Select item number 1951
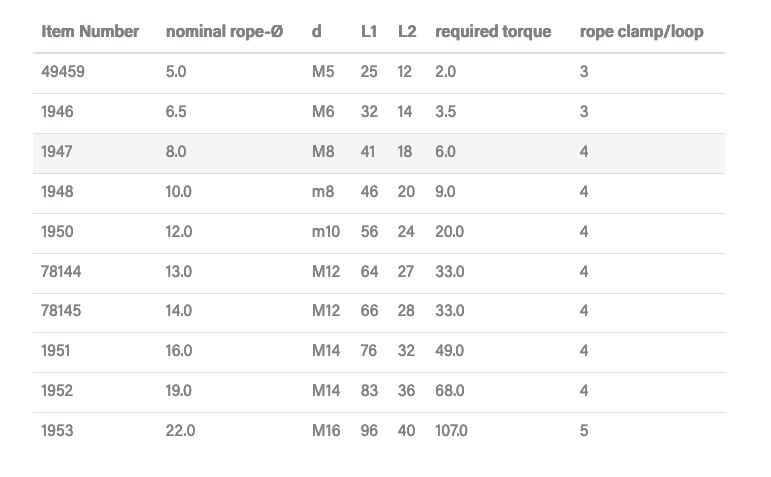The image size is (771, 477). point(56,351)
